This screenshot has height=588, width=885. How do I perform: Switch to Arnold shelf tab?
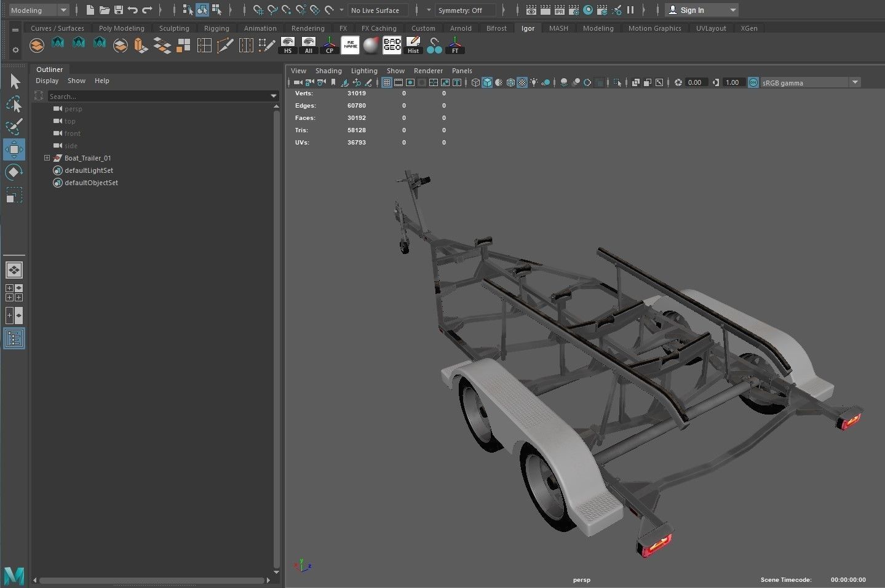click(461, 28)
